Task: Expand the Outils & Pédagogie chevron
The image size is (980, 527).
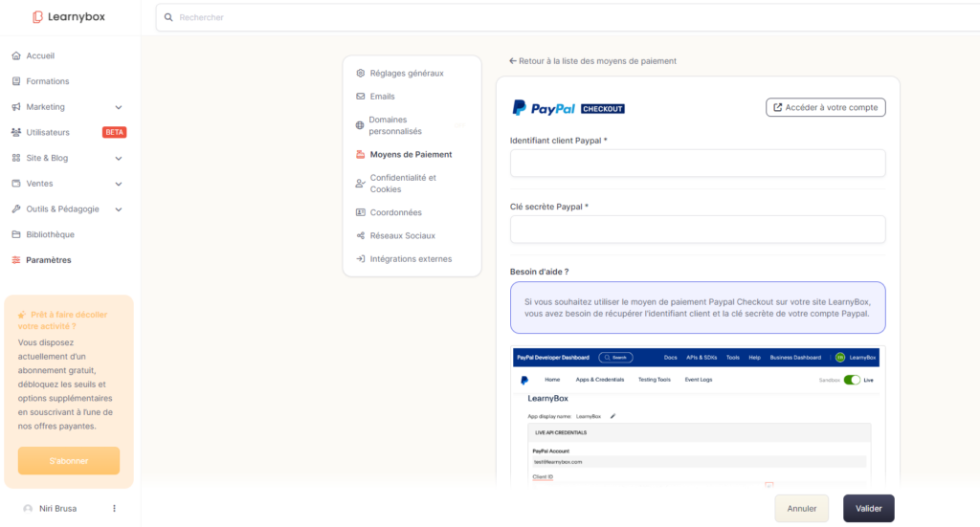Action: (x=119, y=209)
